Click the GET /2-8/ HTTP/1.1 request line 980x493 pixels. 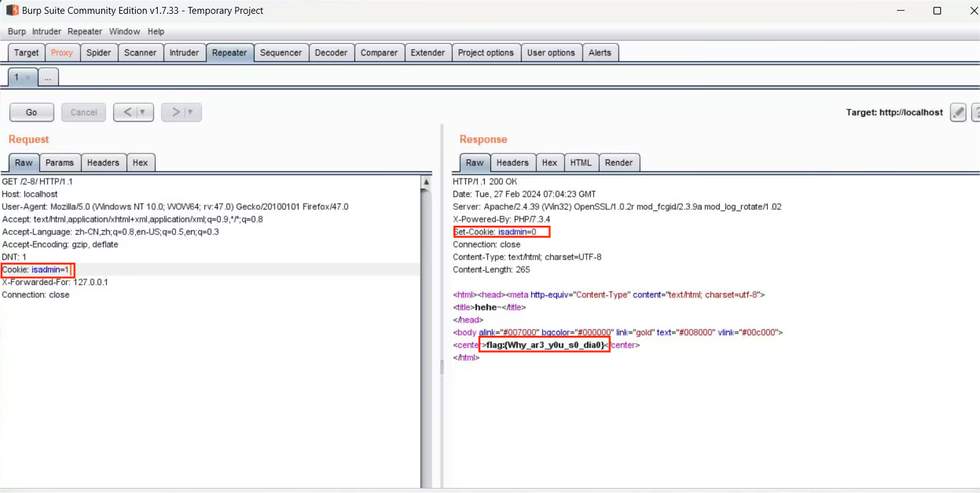pos(38,182)
